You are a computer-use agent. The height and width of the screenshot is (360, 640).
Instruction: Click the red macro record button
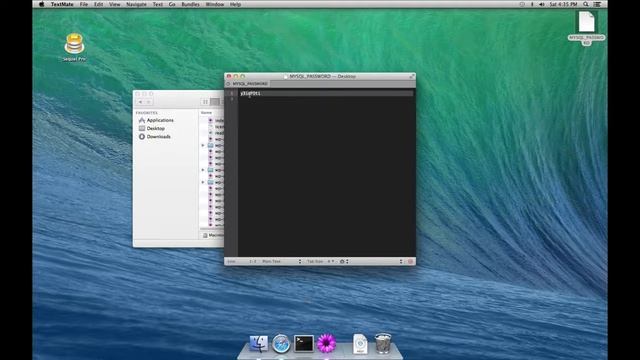[410, 261]
